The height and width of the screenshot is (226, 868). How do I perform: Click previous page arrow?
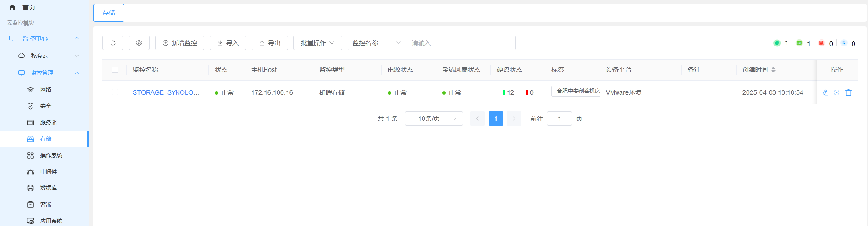478,118
